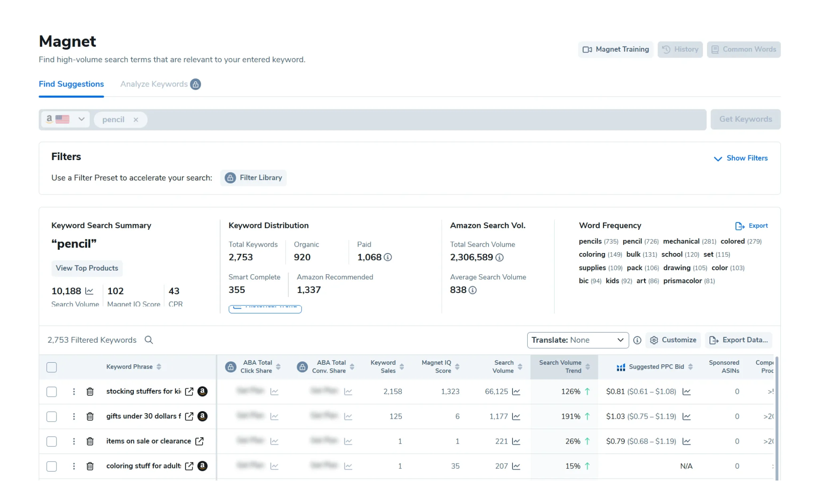Image resolution: width=820 pixels, height=504 pixels.
Task: Select checkbox for stocking stuffers row
Action: [x=52, y=392]
